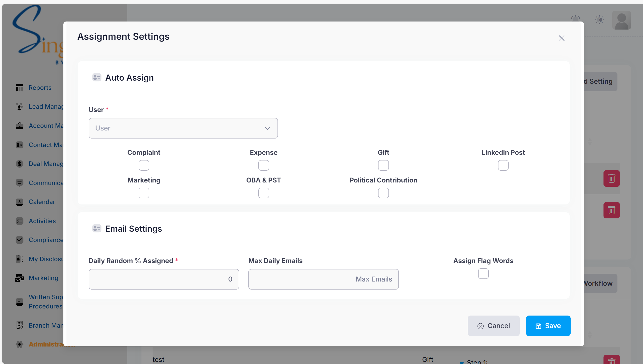Image resolution: width=643 pixels, height=364 pixels.
Task: Click the Compliance checkmark icon
Action: [x=19, y=240]
